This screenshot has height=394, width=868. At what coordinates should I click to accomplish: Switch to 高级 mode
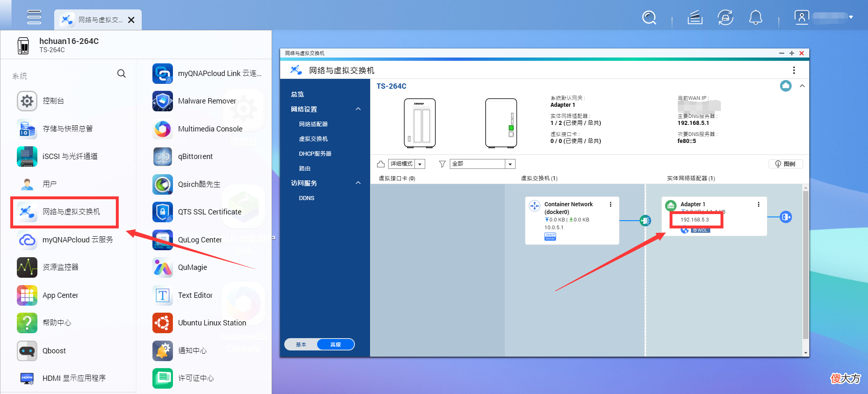336,344
